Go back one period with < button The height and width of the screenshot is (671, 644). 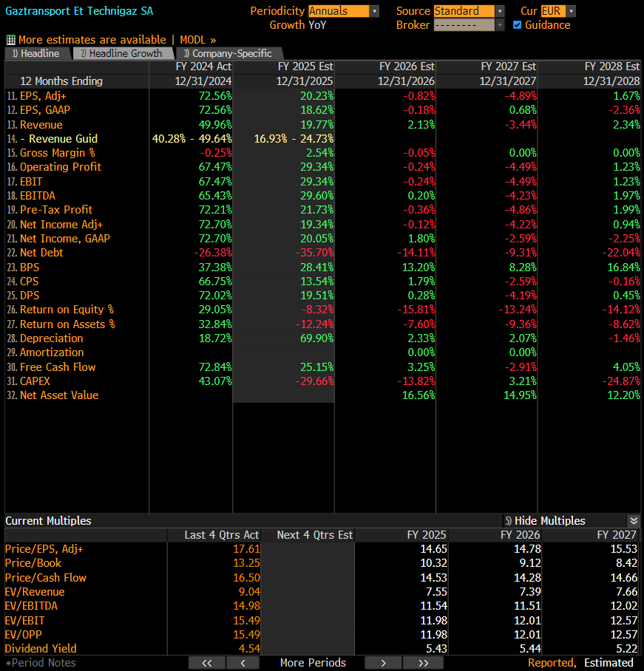[243, 663]
